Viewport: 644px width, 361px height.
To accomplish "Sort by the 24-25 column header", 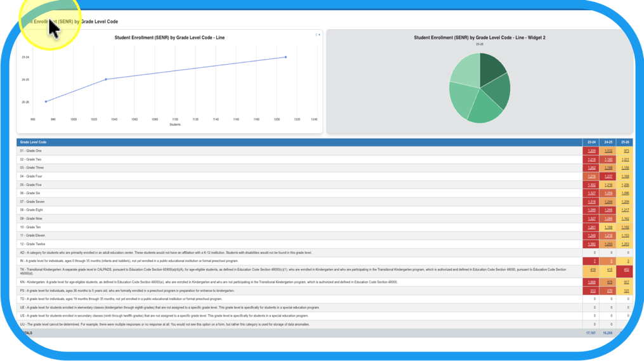I will 608,142.
